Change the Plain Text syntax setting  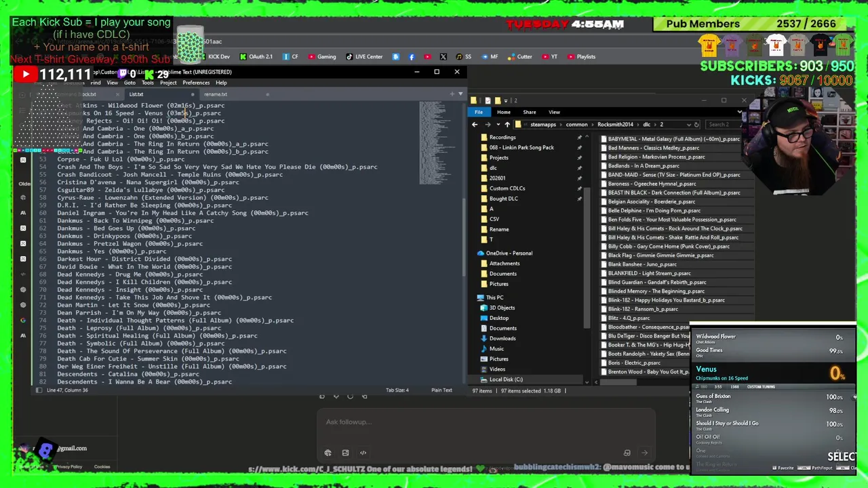(441, 390)
